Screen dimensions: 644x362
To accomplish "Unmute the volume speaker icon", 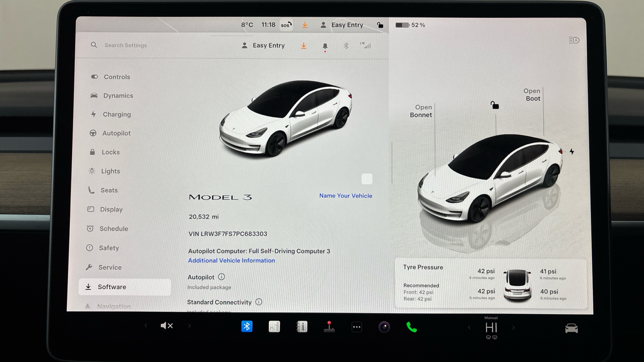I will (167, 325).
